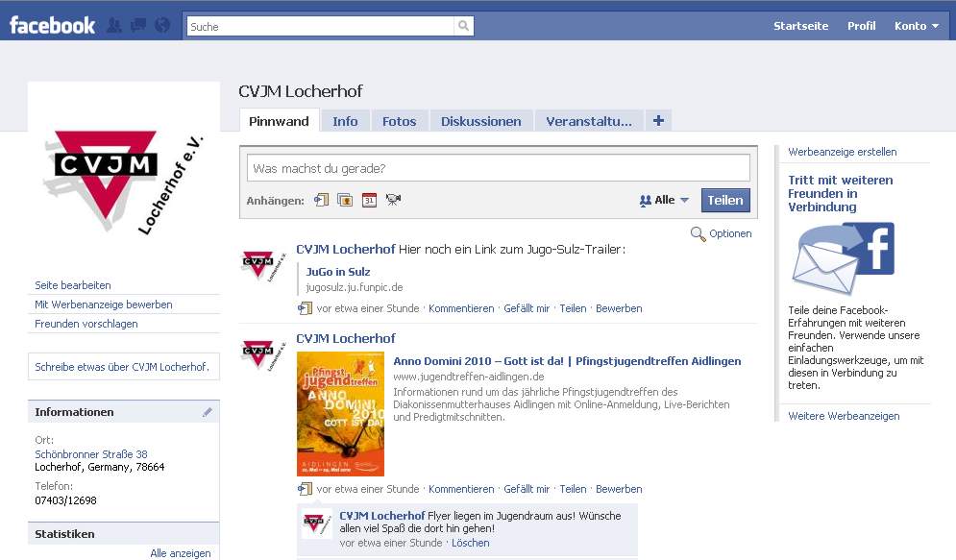Select Freunden vorschlagen
Image resolution: width=956 pixels, height=560 pixels.
coord(86,324)
